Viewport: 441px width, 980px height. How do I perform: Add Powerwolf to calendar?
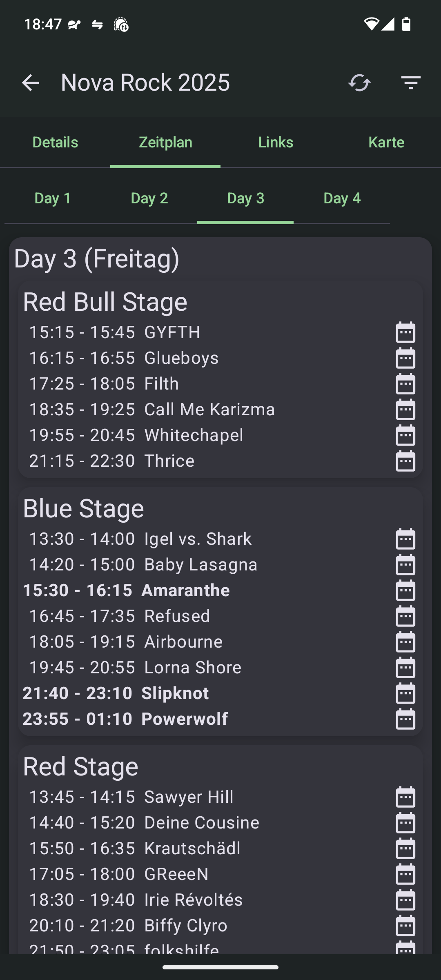click(405, 719)
